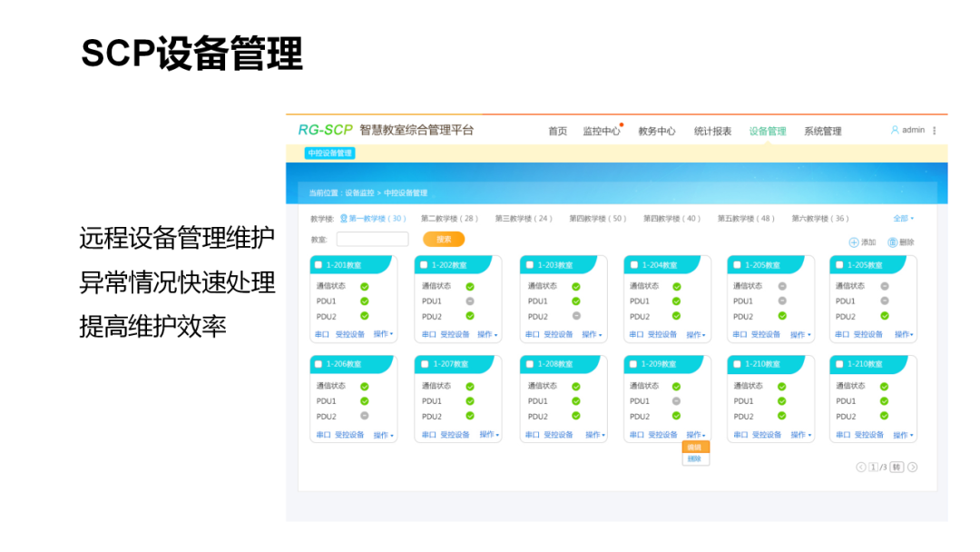Expand 操作 dropdown on 1-204教室 card
This screenshot has width=980, height=552.
(696, 334)
